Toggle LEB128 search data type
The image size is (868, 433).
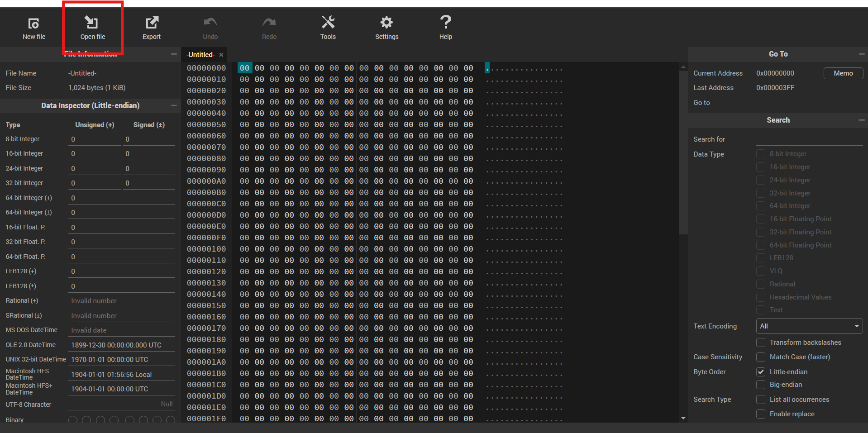coord(761,258)
